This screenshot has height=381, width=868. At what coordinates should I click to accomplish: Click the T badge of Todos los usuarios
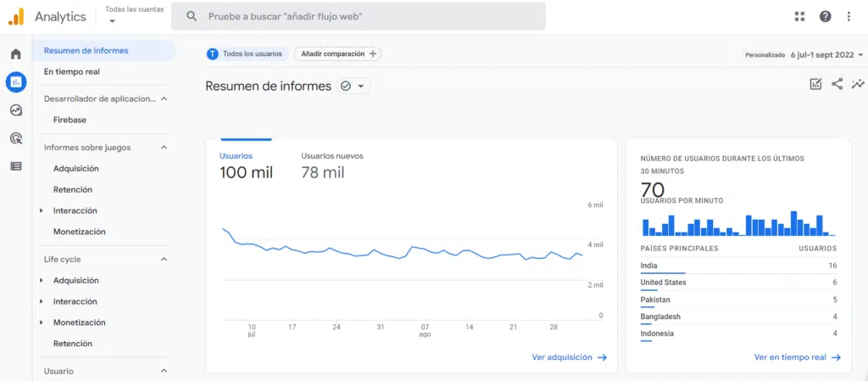(x=213, y=53)
